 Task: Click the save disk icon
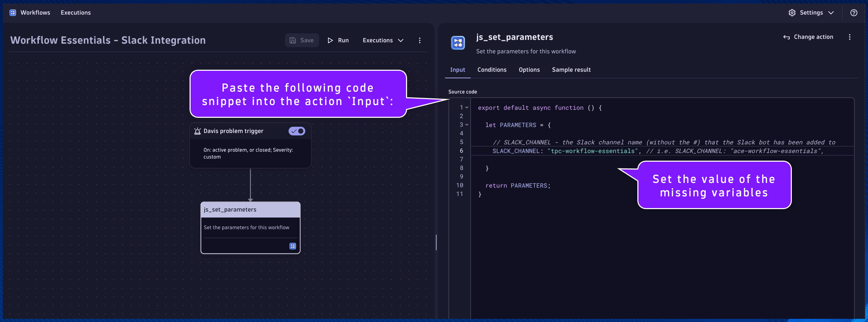pos(293,40)
